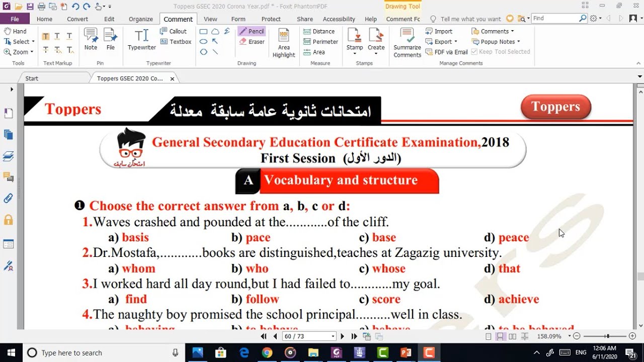Toggle the Pencil drawing tool
The width and height of the screenshot is (644, 362).
pos(252,31)
